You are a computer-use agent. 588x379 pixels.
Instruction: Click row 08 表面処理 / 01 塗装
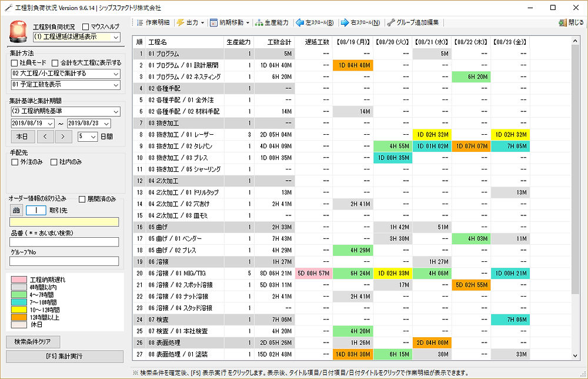tap(332, 354)
